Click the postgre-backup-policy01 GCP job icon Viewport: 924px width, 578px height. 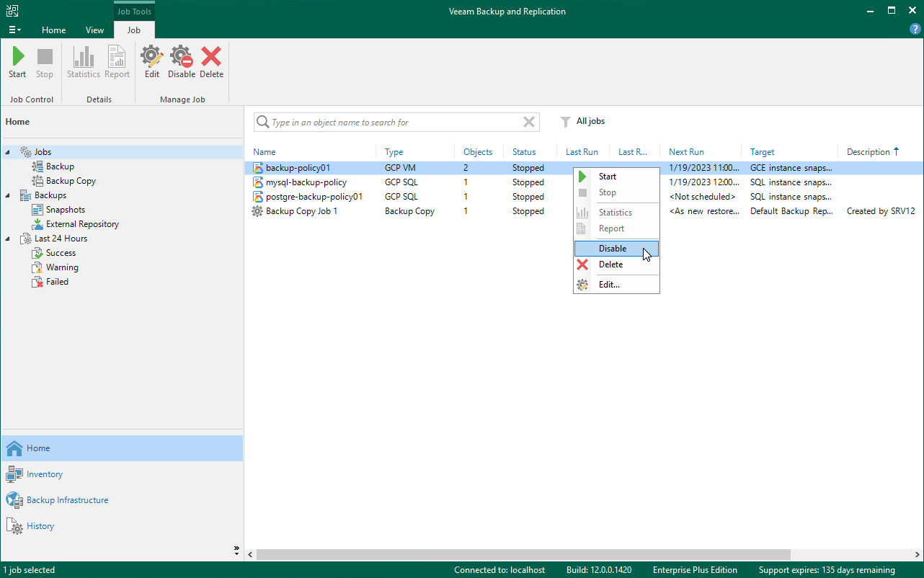pyautogui.click(x=257, y=197)
